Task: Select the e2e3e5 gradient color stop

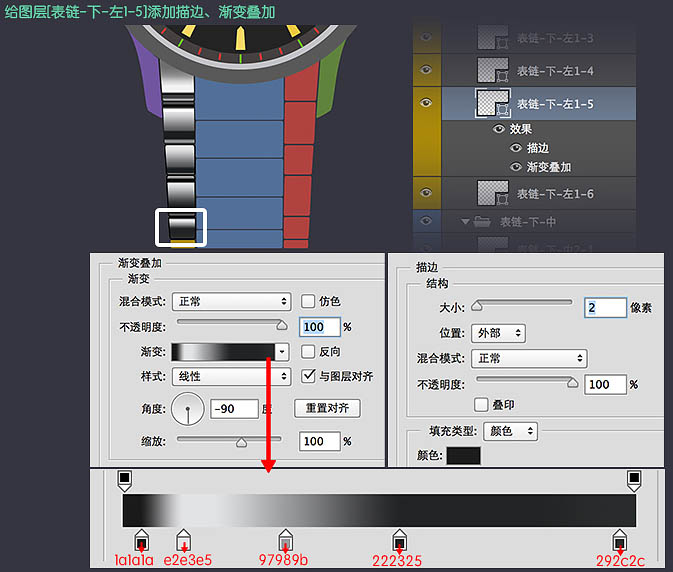Action: (x=182, y=541)
